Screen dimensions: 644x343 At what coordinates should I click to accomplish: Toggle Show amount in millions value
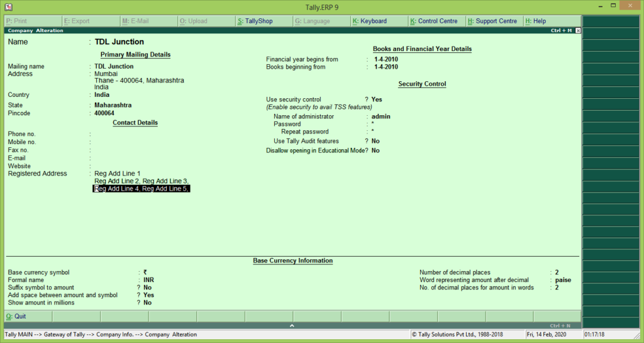pyautogui.click(x=147, y=303)
